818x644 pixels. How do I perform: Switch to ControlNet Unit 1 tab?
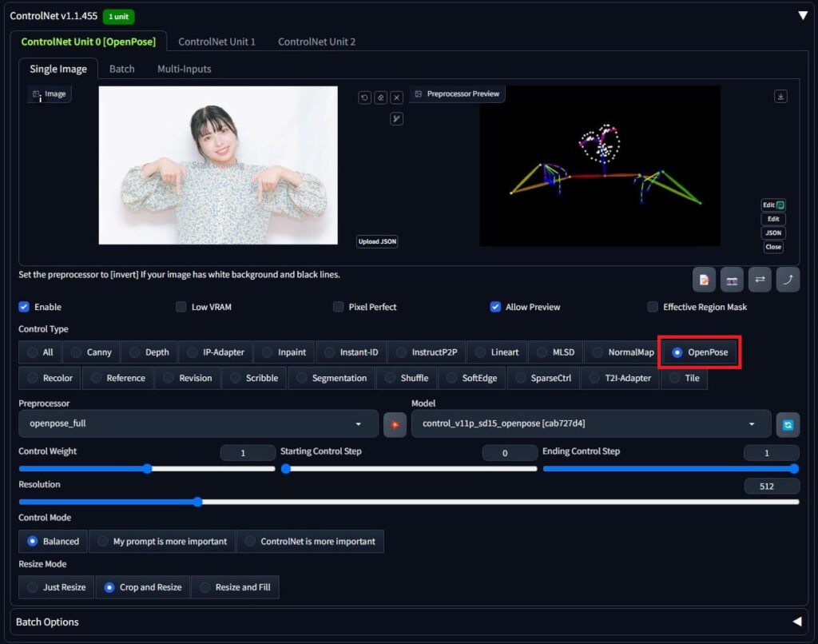click(216, 42)
